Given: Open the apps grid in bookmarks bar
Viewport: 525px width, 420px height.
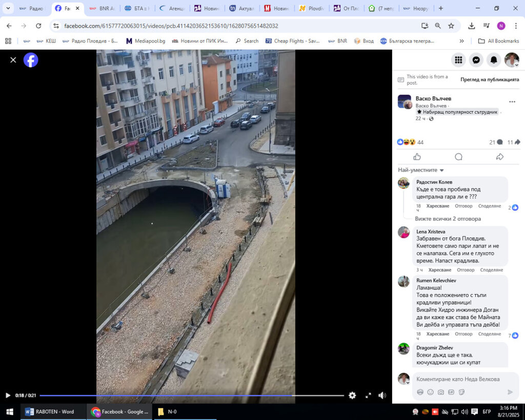Looking at the screenshot, I should (x=8, y=41).
